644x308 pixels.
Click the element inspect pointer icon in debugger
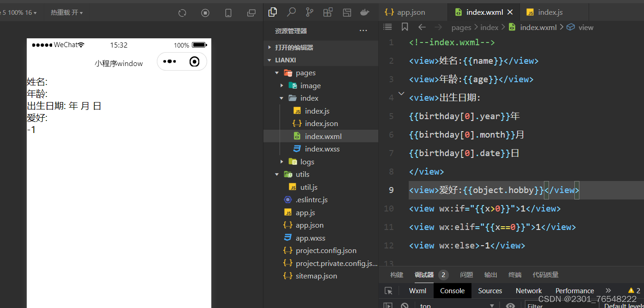(x=388, y=291)
